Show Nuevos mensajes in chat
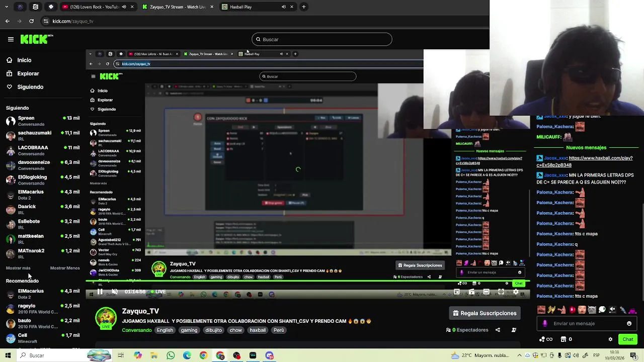This screenshot has width=644, height=362. tap(586, 148)
